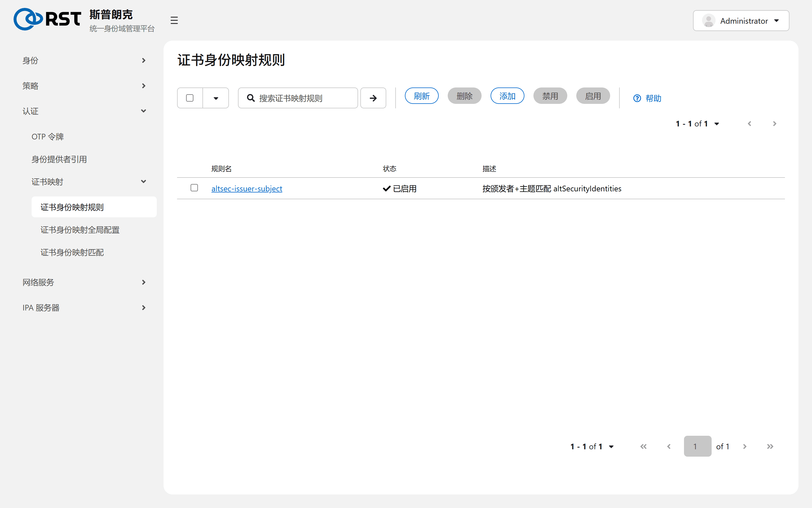Select the altsec-issuer-subject row checkbox
The image size is (812, 508).
pyautogui.click(x=194, y=188)
